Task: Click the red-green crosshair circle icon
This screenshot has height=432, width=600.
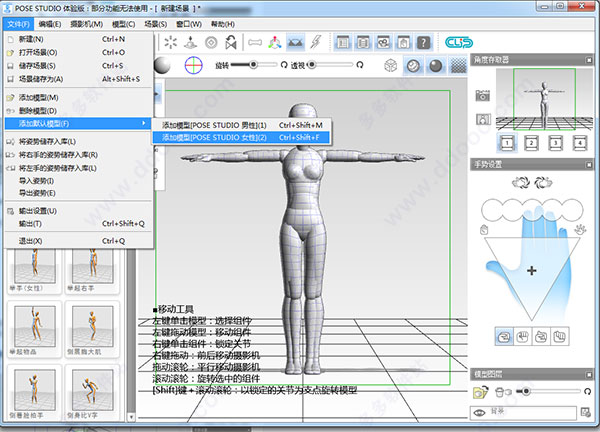Action: tap(194, 65)
